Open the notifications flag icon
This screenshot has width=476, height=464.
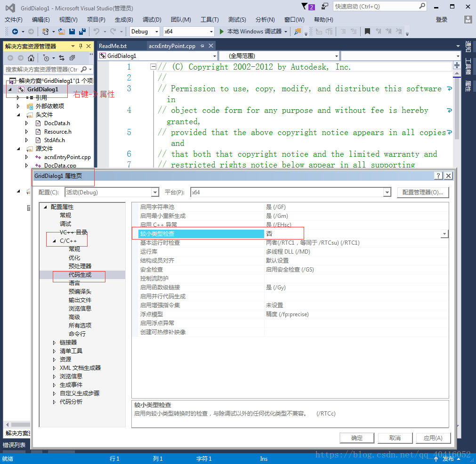point(305,7)
